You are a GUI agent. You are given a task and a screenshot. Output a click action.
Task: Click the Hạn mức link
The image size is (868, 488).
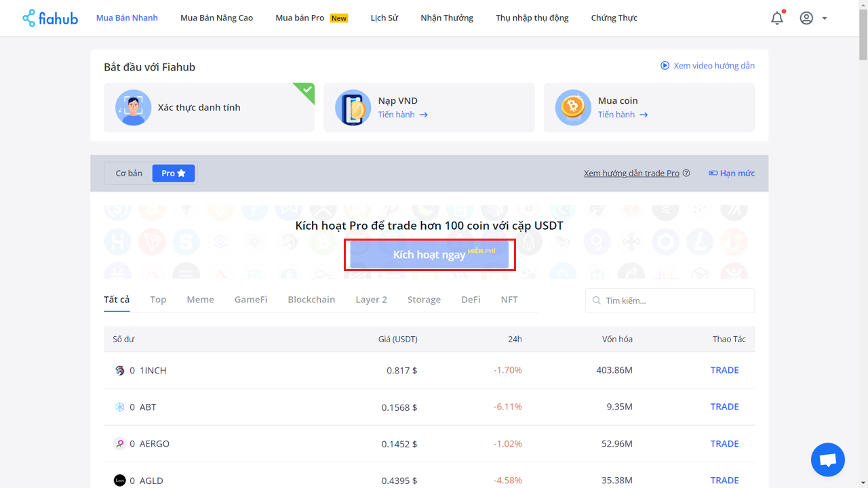click(x=737, y=173)
